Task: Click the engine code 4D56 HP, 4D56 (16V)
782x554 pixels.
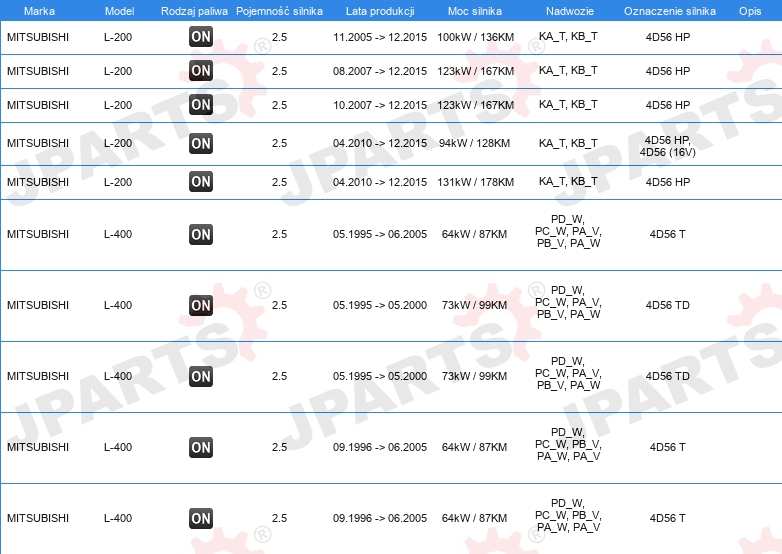Action: tap(667, 146)
